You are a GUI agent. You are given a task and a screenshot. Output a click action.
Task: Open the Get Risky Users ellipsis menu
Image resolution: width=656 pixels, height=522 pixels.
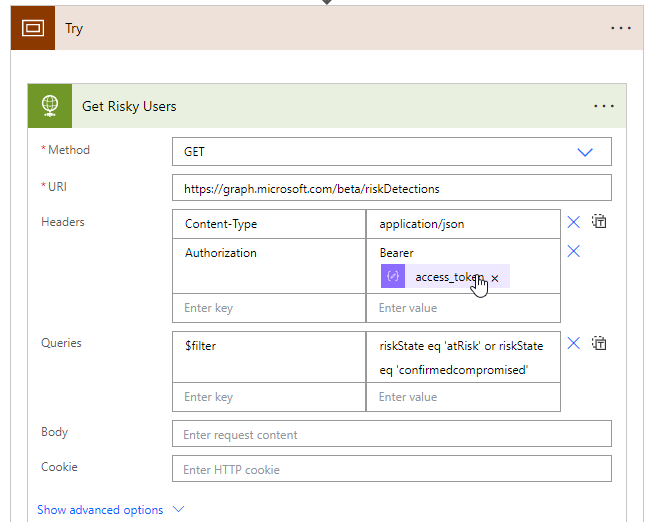604,106
